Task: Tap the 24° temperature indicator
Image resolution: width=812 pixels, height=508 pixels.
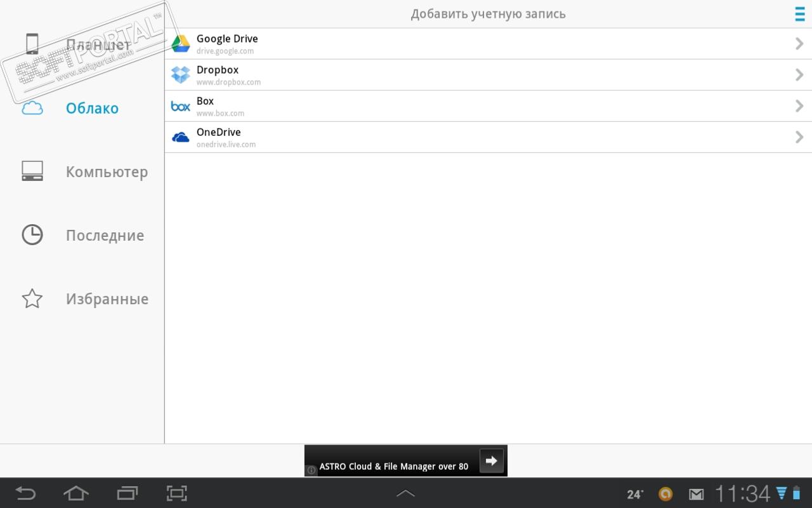Action: [635, 494]
